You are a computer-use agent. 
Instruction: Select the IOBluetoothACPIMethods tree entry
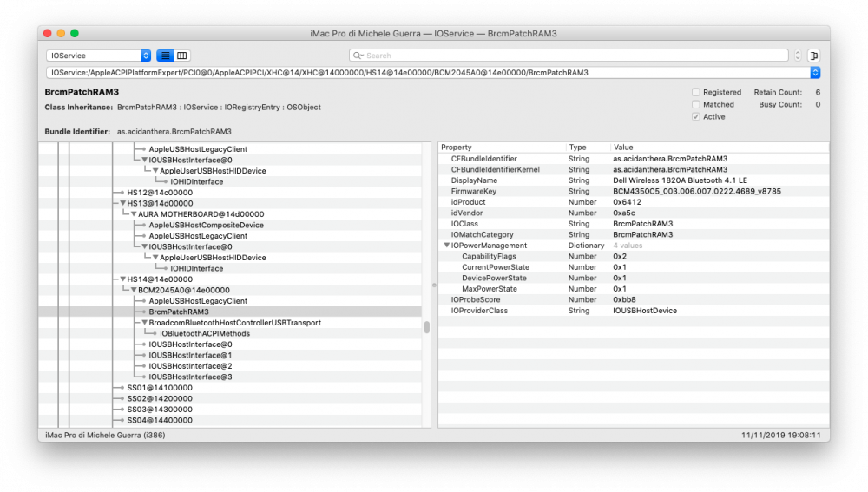coord(205,334)
